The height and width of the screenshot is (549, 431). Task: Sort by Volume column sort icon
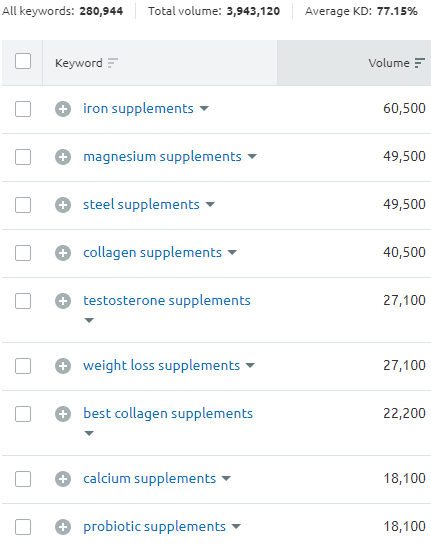[419, 63]
